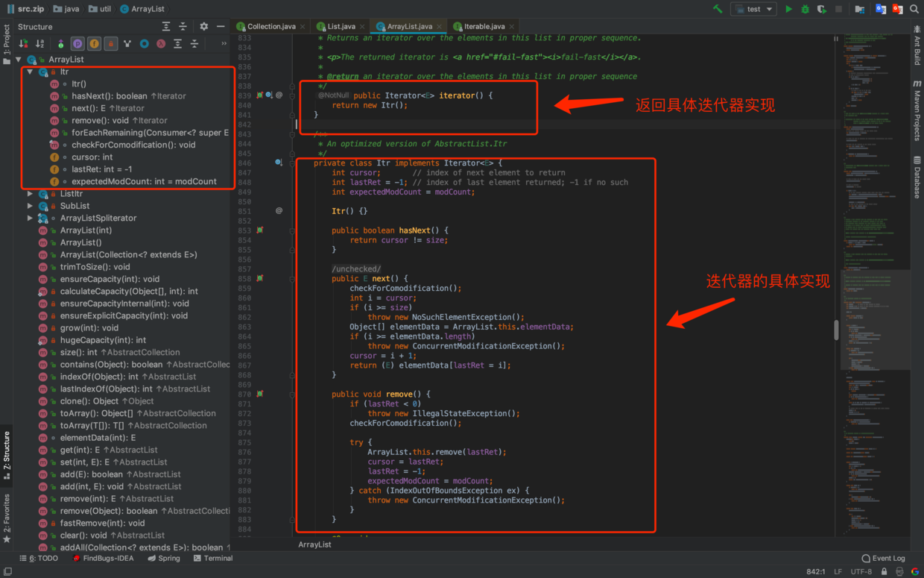Toggle Sort Alphabetically in Structure toolbar
Viewport: 924px width, 578px height.
click(39, 44)
